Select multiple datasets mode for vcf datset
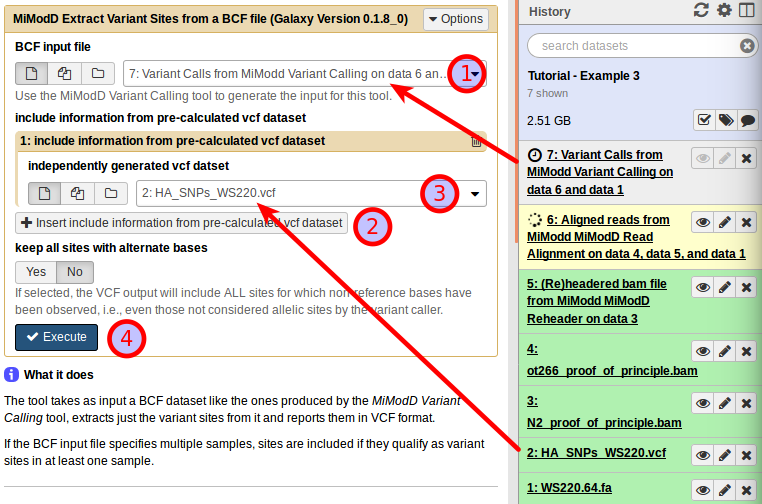This screenshot has width=762, height=504. 77,193
